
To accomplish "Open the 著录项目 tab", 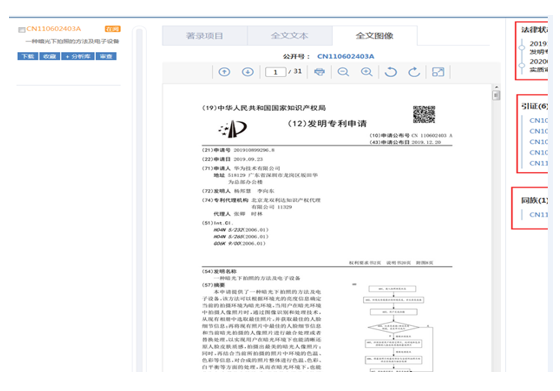I will [205, 36].
